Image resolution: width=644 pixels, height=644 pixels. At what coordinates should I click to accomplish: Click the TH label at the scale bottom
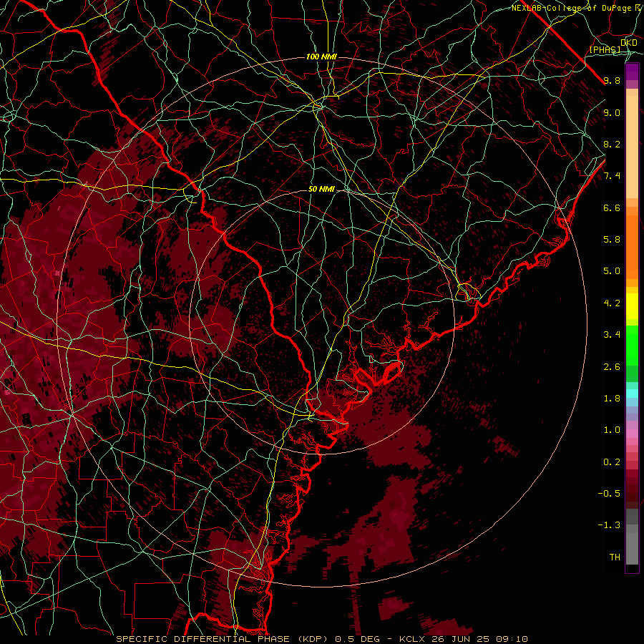coord(615,557)
